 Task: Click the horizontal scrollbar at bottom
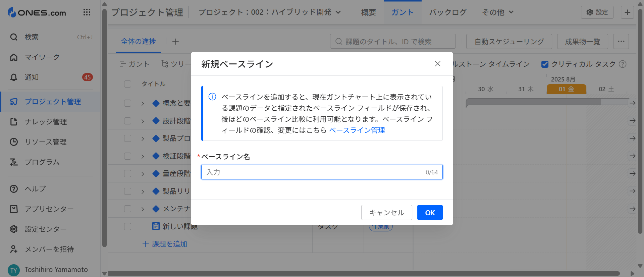pos(364,273)
